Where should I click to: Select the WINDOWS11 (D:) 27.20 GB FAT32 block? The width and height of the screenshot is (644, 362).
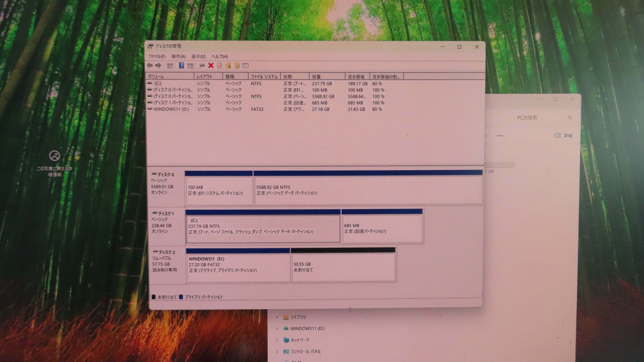point(238,265)
